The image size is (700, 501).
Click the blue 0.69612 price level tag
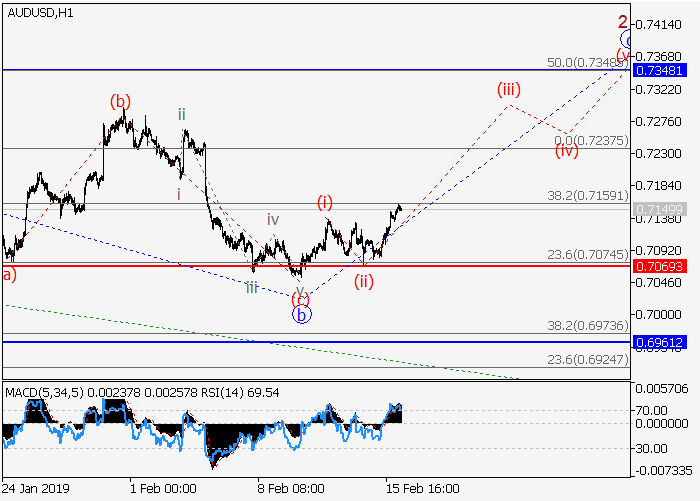[664, 342]
